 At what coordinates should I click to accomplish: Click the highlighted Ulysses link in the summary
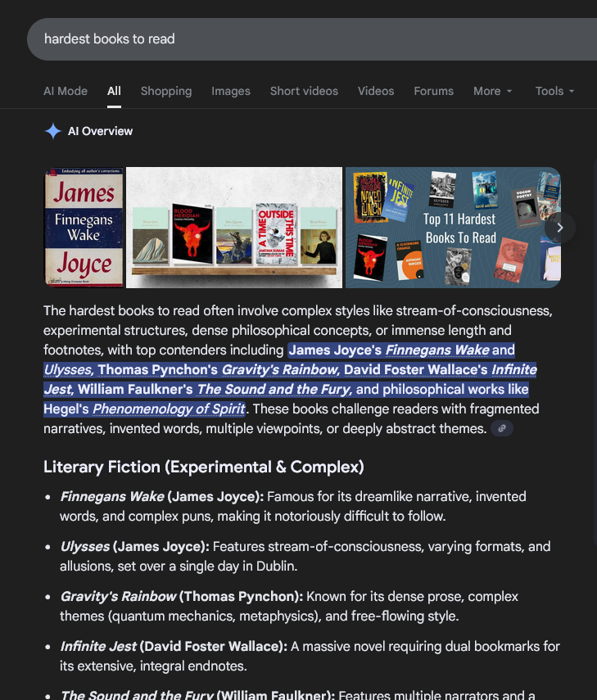68,369
